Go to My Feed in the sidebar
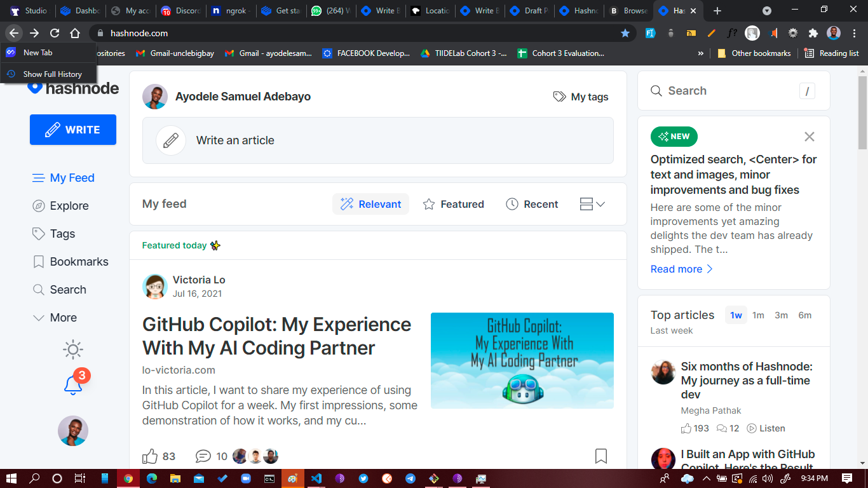This screenshot has width=868, height=488. pyautogui.click(x=63, y=178)
